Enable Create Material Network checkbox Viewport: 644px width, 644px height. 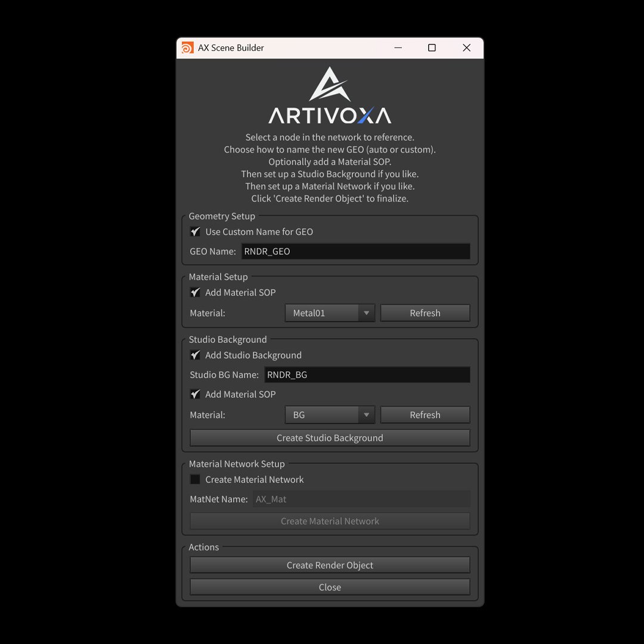coord(195,479)
